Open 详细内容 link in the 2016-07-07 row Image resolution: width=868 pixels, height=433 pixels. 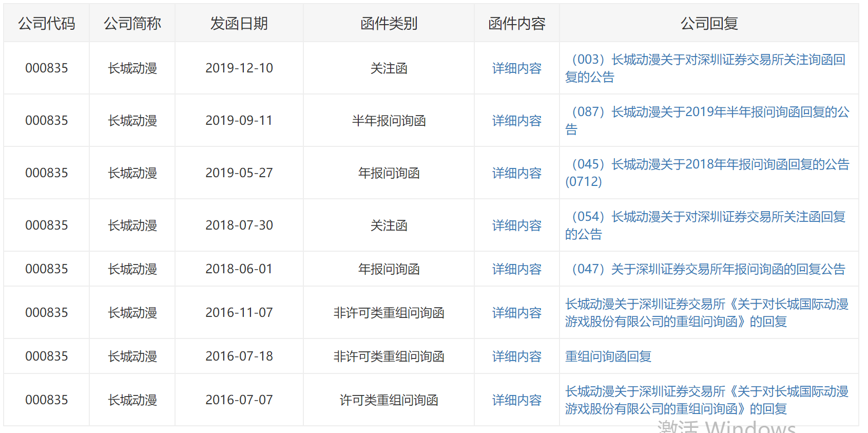(x=516, y=400)
